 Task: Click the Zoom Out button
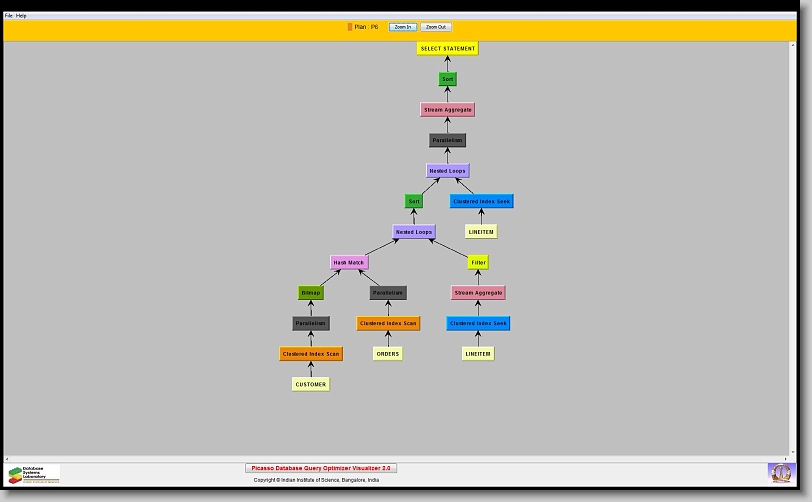tap(435, 27)
